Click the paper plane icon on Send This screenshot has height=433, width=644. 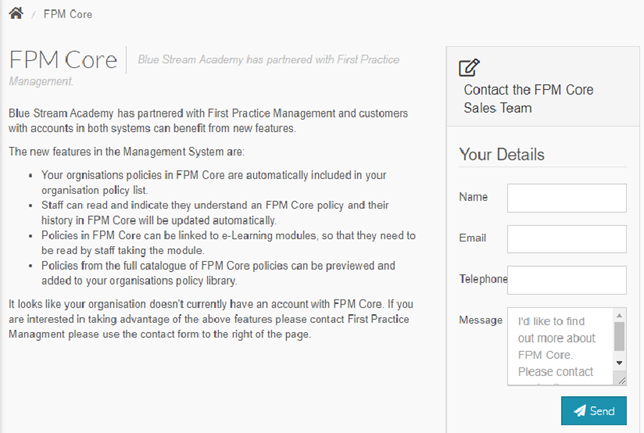(578, 411)
